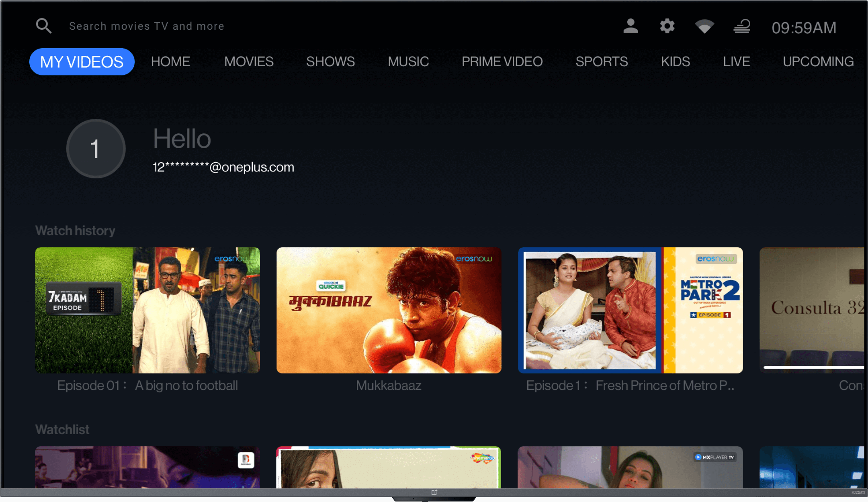Open the MX Player TV Watchlist thumbnail
The height and width of the screenshot is (502, 868).
click(x=631, y=467)
